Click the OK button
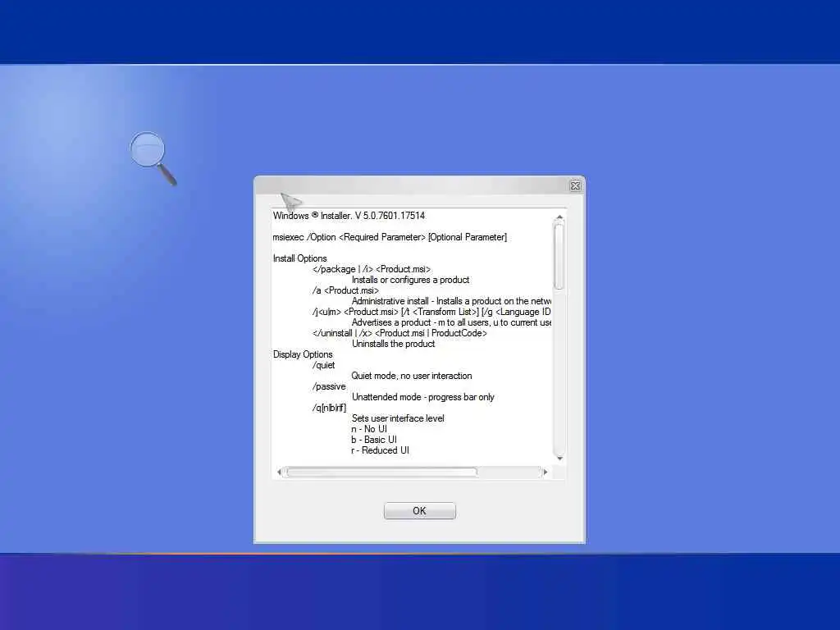The height and width of the screenshot is (630, 840). click(x=419, y=510)
